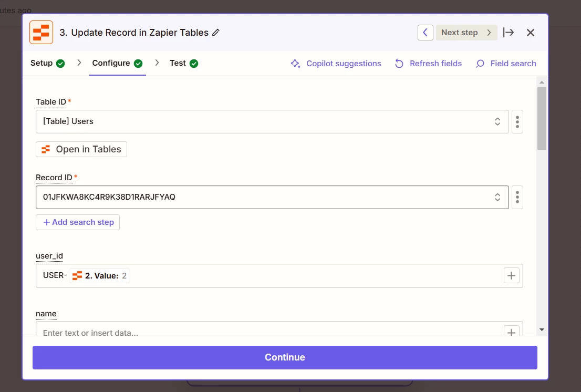This screenshot has width=581, height=392.
Task: Open the Test tab
Action: point(184,64)
